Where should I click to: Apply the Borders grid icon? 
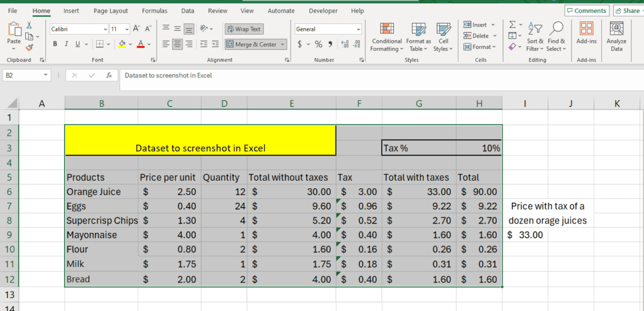(100, 44)
